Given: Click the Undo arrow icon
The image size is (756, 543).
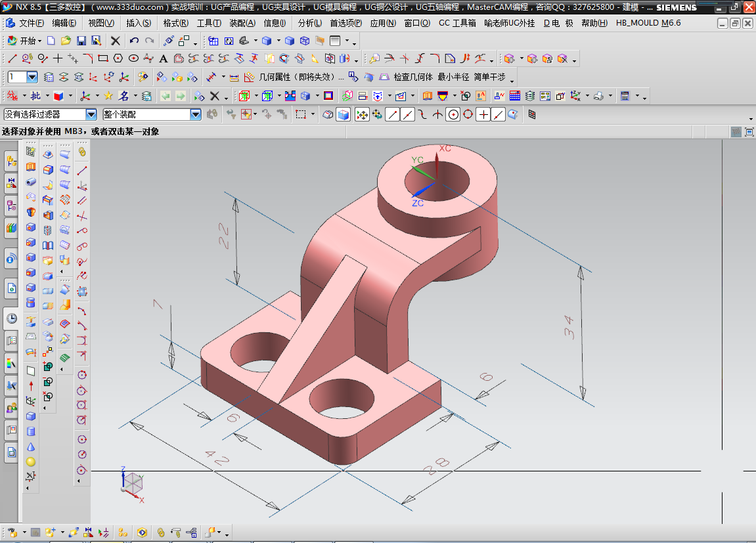Looking at the screenshot, I should click(134, 41).
